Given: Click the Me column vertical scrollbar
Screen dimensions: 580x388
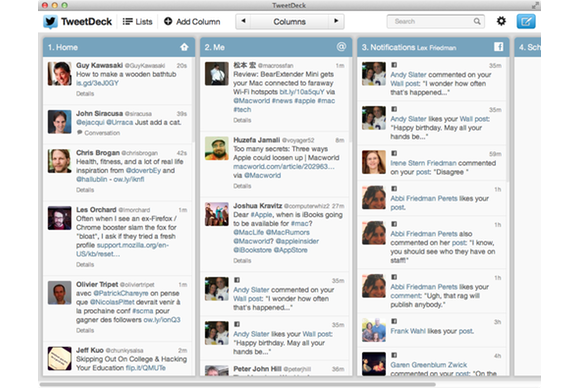Looking at the screenshot, I should click(x=350, y=100).
